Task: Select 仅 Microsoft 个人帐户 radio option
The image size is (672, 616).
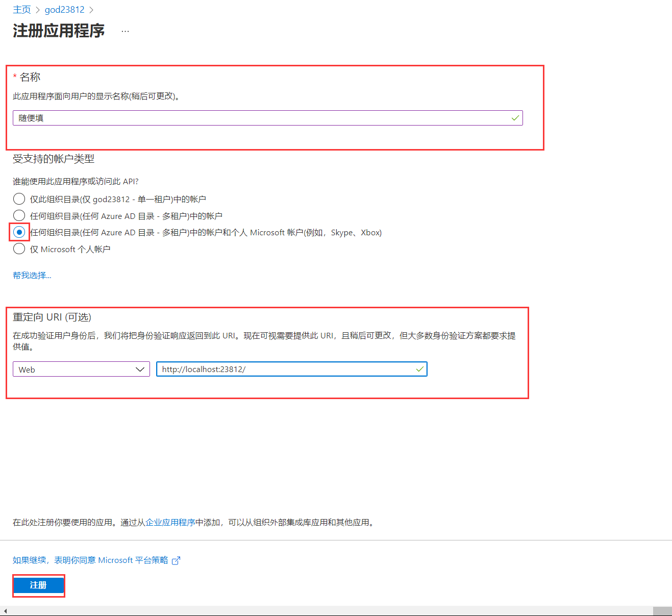Action: coord(19,249)
